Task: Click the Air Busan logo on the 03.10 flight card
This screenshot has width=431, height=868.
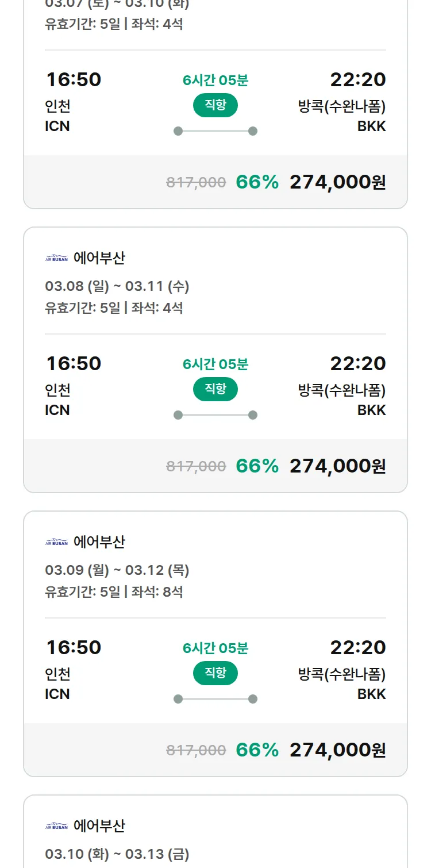Action: click(56, 826)
